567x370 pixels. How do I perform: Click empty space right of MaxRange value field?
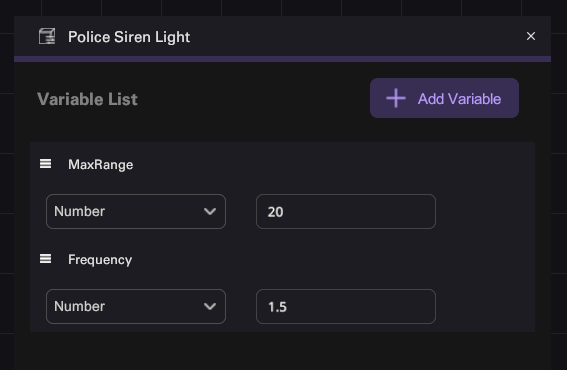[485, 212]
